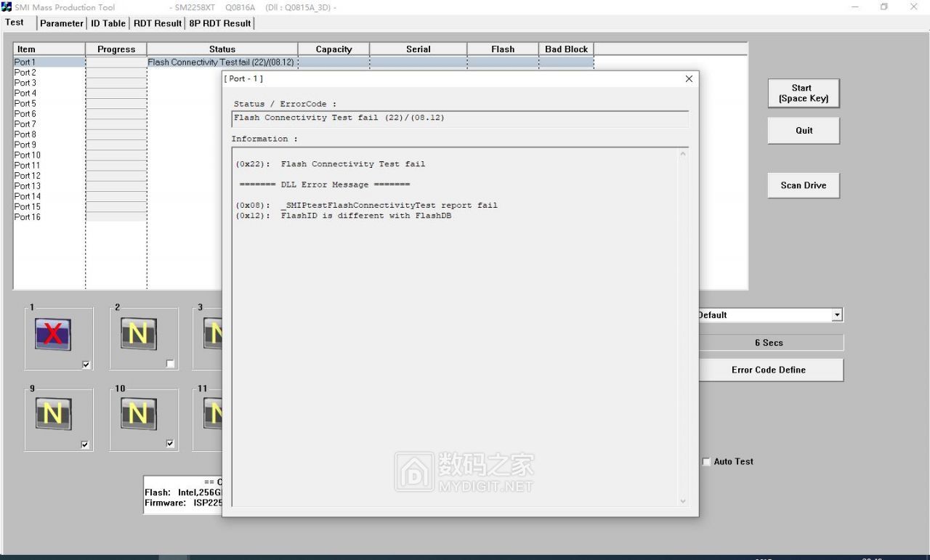This screenshot has height=560, width=930.
Task: Click the Progress column header
Action: point(116,49)
